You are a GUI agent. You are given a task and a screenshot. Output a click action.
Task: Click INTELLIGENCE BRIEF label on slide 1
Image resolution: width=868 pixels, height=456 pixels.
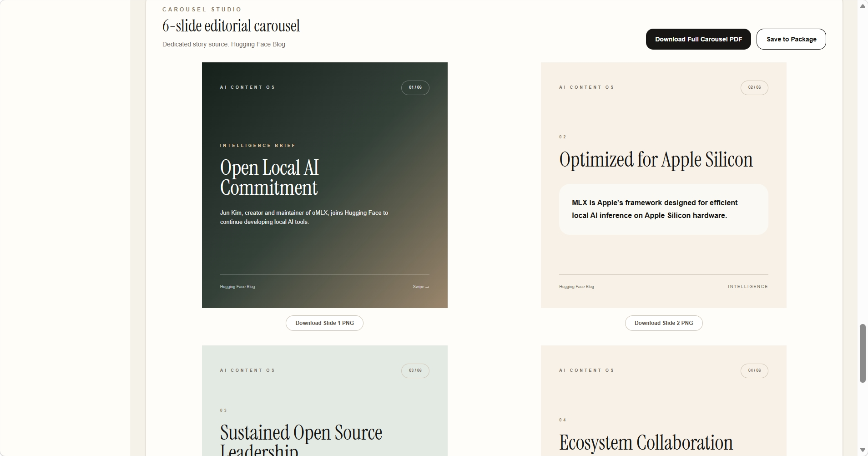pos(258,146)
